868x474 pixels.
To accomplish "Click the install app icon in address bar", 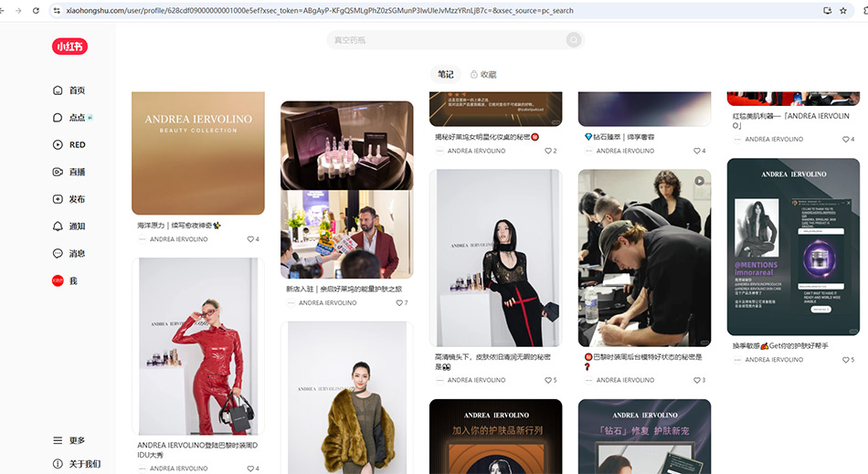I will [x=827, y=11].
